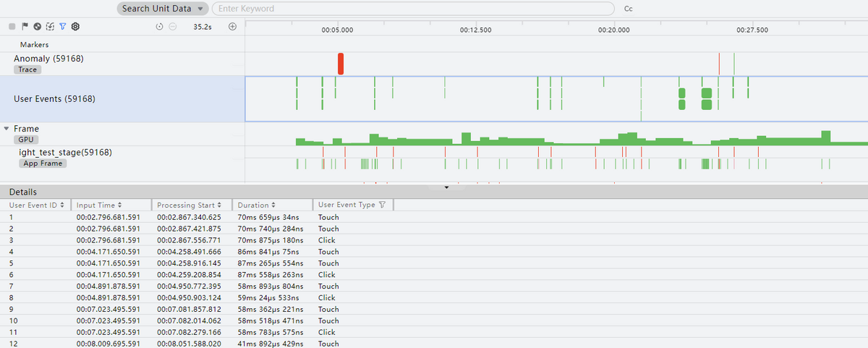Filter the User Event Type column

[382, 205]
